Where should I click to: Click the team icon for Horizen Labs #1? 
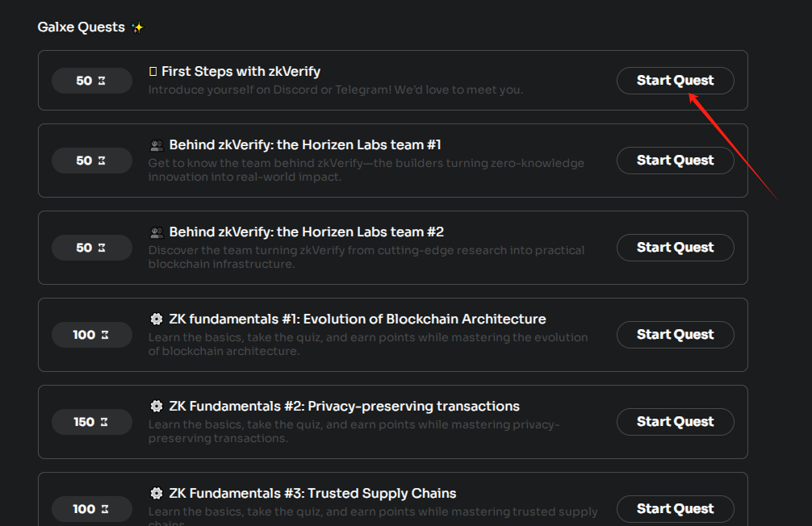point(157,145)
